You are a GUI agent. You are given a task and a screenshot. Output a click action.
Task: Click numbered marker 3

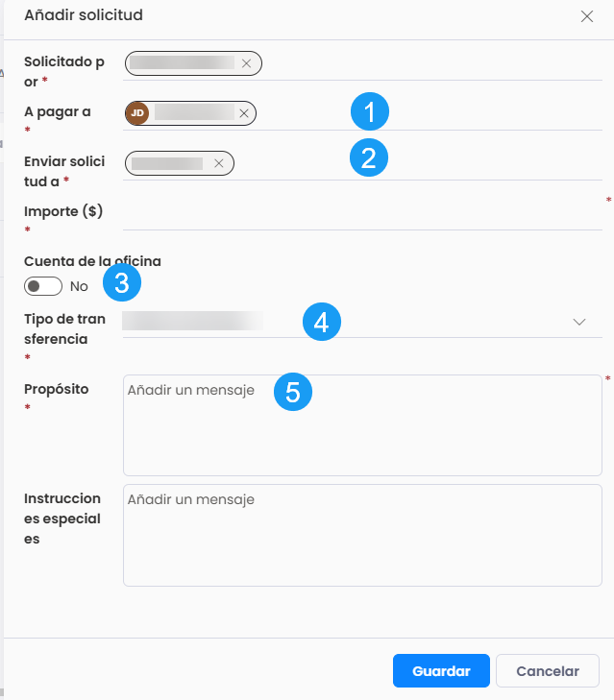point(122,282)
